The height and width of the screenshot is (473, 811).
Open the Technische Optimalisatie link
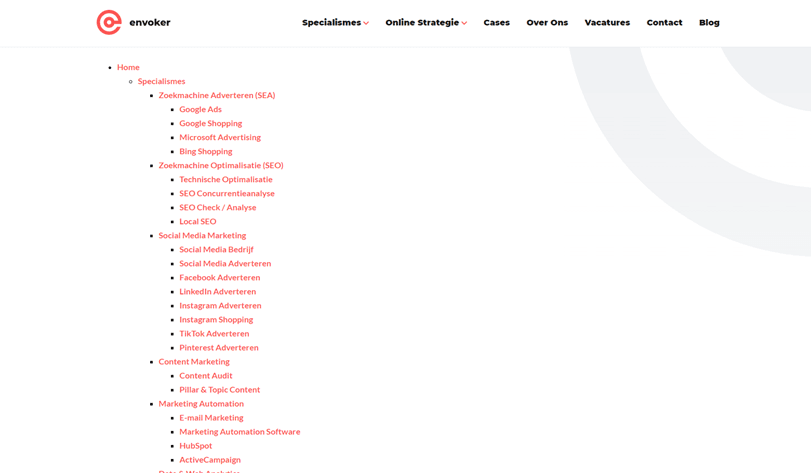pyautogui.click(x=226, y=179)
